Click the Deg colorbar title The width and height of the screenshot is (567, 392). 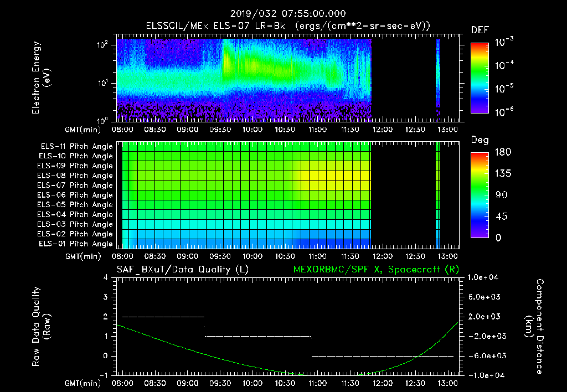tap(480, 140)
